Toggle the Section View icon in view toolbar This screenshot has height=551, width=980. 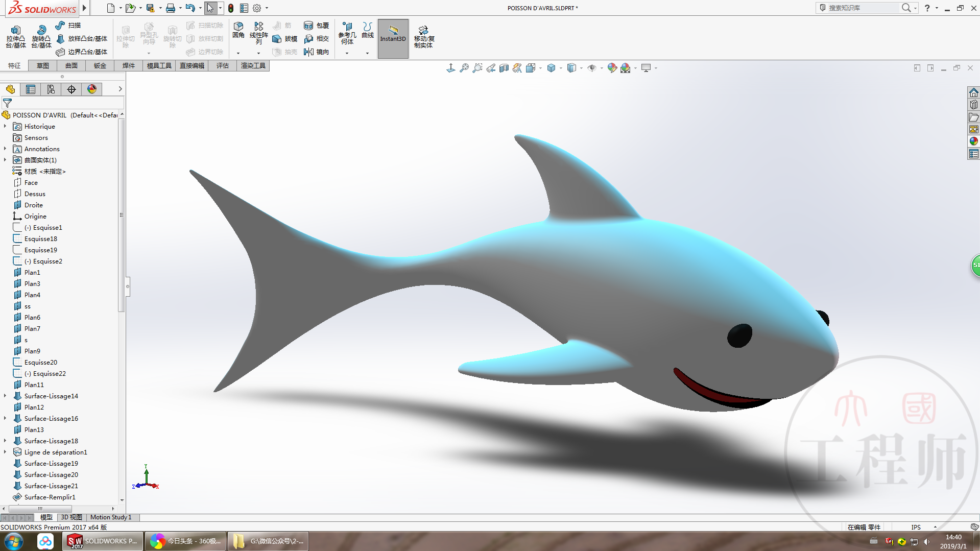[504, 68]
